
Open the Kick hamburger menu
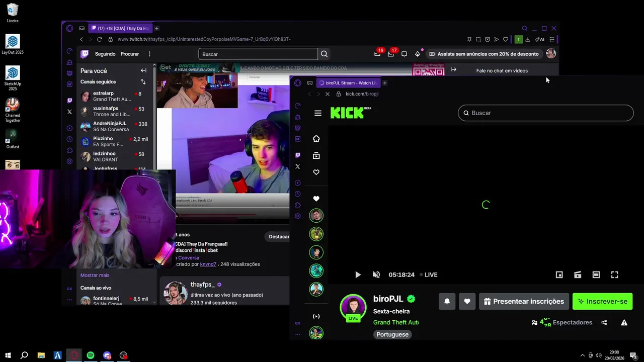[317, 113]
